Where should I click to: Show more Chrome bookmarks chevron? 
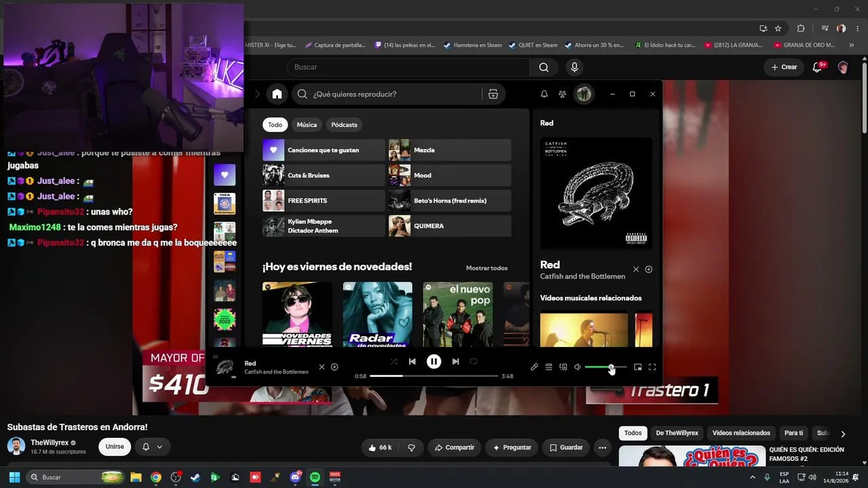(x=852, y=45)
